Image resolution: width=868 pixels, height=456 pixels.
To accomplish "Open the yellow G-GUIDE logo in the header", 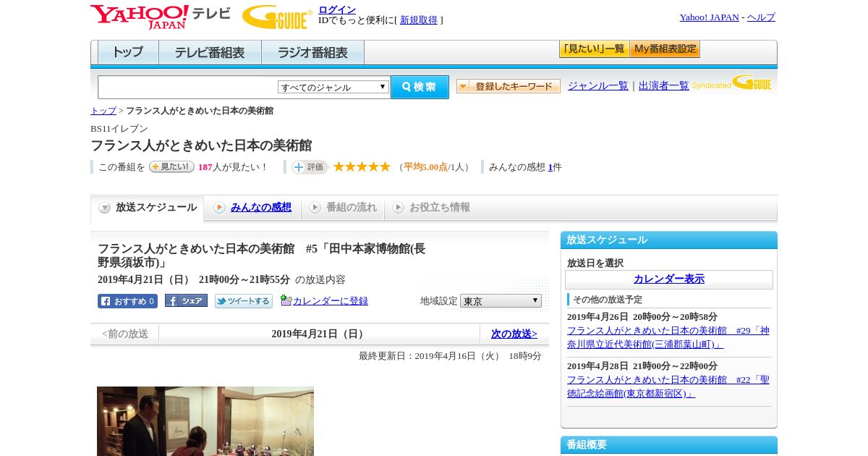I will 277,17.
